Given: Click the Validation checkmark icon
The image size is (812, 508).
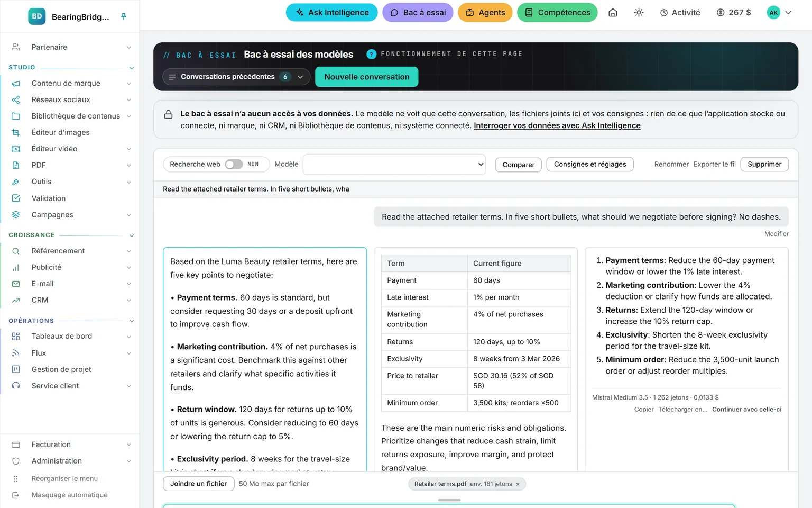Looking at the screenshot, I should click(16, 198).
